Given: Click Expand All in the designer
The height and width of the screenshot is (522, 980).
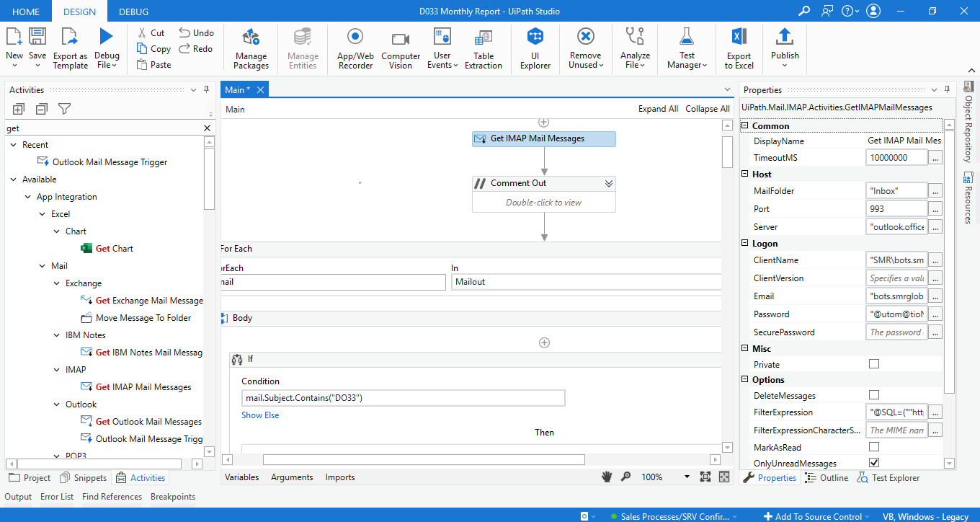Looking at the screenshot, I should point(658,109).
